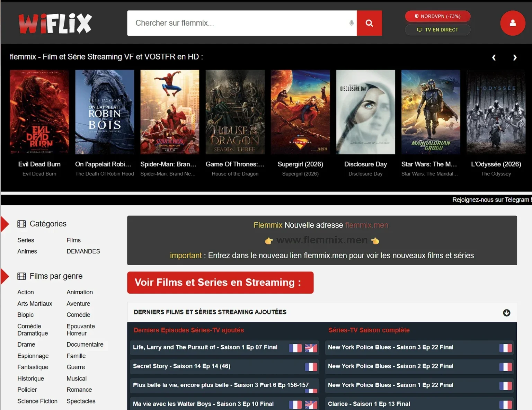Select the Documentaire genre

click(85, 345)
